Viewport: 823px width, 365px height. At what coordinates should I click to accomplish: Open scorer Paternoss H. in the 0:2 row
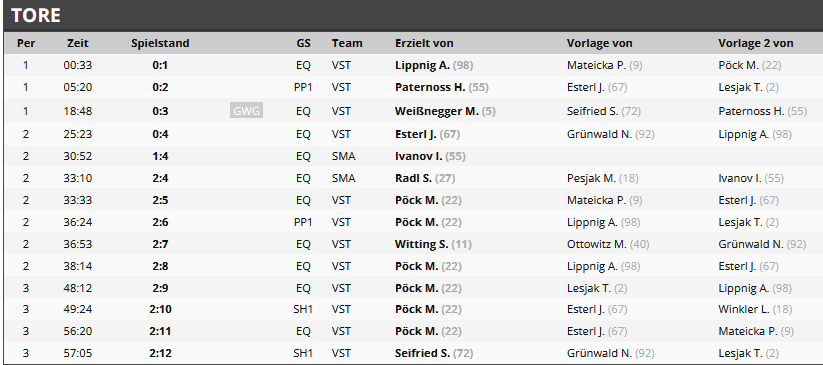point(441,87)
